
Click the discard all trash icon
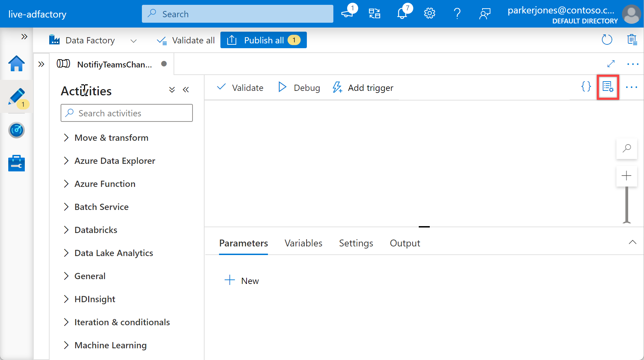tap(632, 40)
